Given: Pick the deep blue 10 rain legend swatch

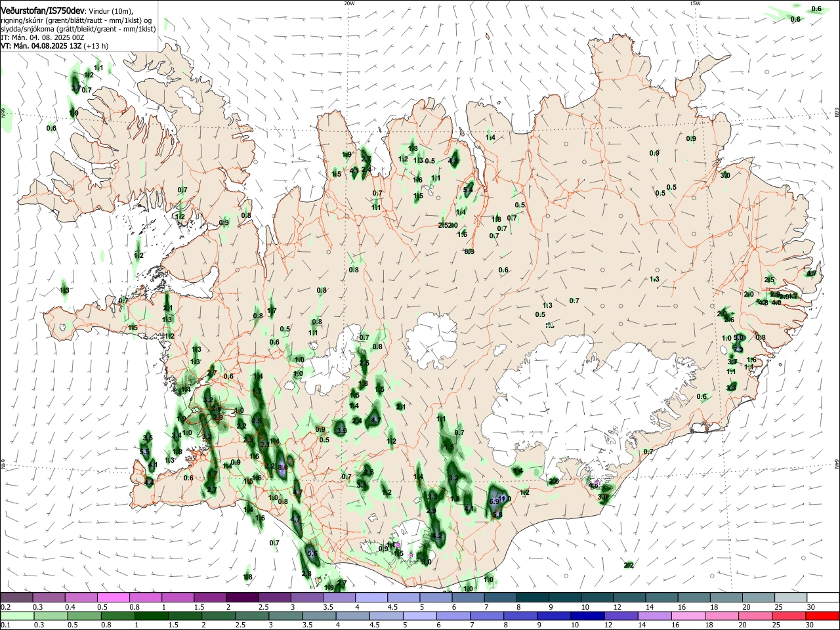Looking at the screenshot, I should [587, 616].
